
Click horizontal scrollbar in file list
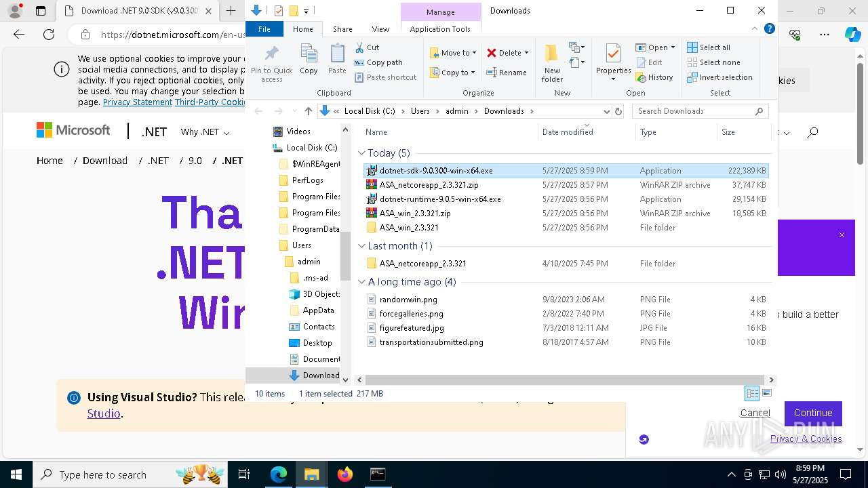point(566,380)
